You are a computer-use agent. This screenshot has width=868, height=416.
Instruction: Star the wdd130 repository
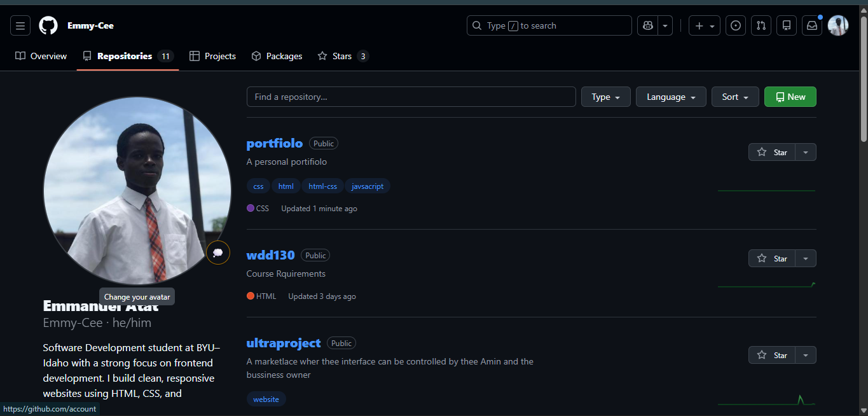772,258
